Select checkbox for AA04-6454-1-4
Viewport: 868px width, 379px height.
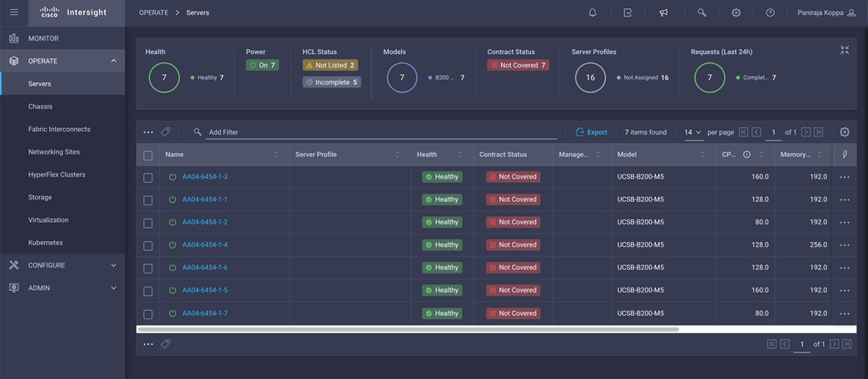tap(148, 245)
